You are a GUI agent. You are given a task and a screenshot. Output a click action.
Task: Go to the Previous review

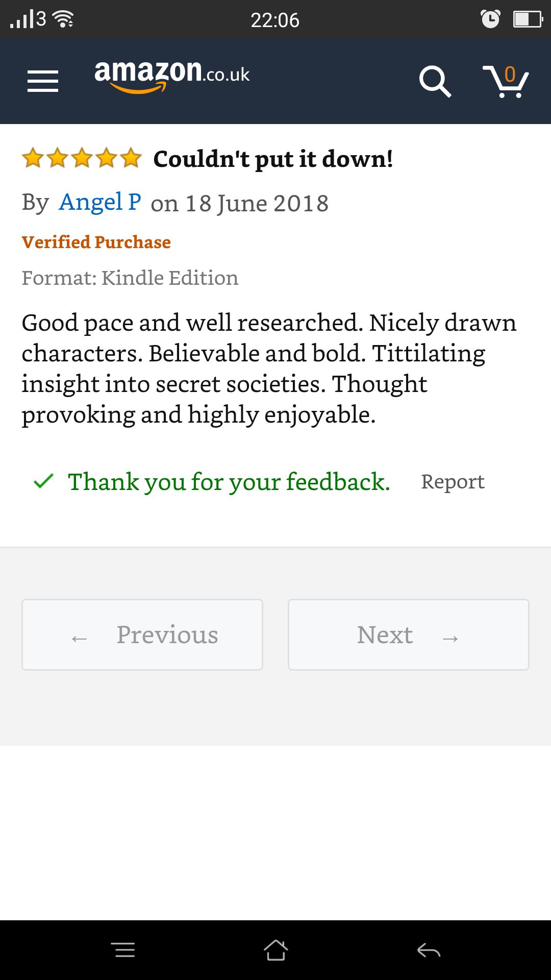coord(142,634)
